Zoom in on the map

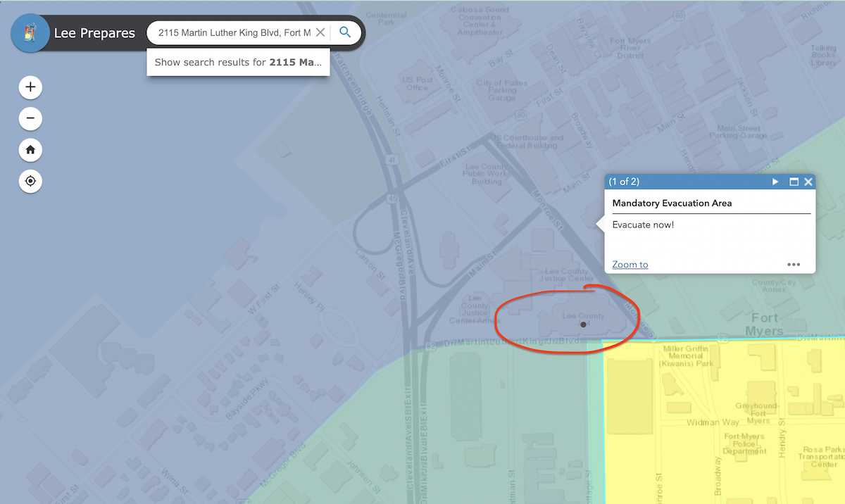coord(30,87)
